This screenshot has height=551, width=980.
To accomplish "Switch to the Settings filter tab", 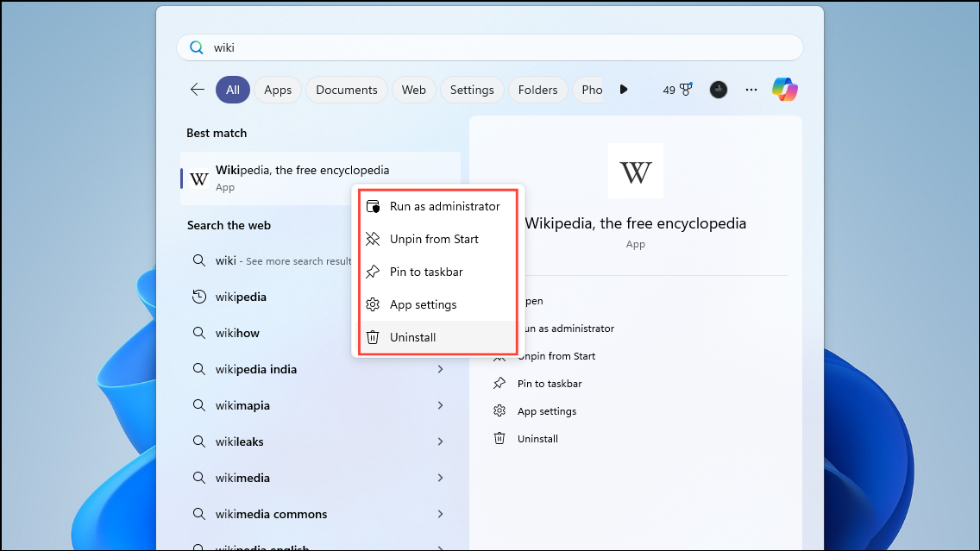I will 472,90.
